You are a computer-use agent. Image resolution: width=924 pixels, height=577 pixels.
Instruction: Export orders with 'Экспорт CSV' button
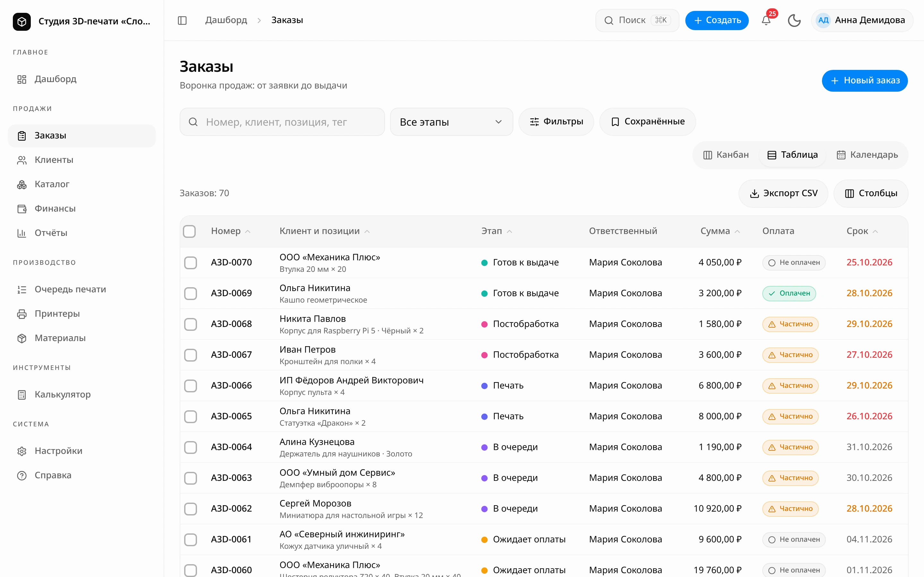coord(783,194)
